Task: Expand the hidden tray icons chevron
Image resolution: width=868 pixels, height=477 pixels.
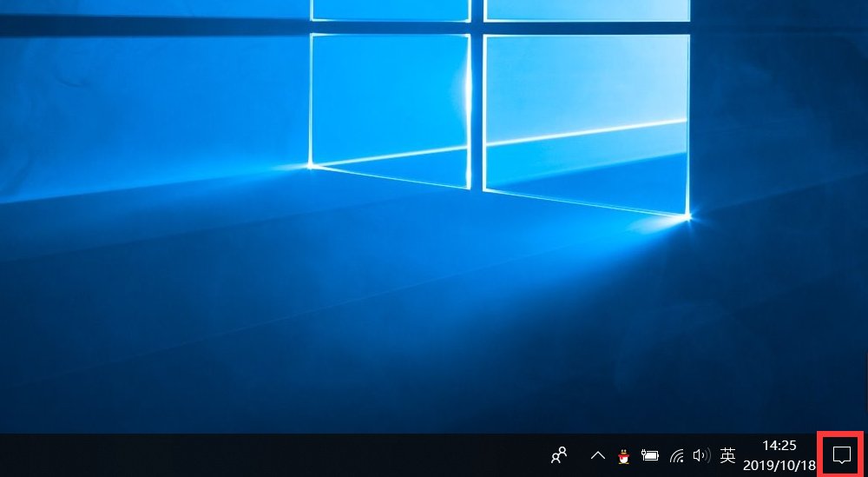Action: pos(597,454)
